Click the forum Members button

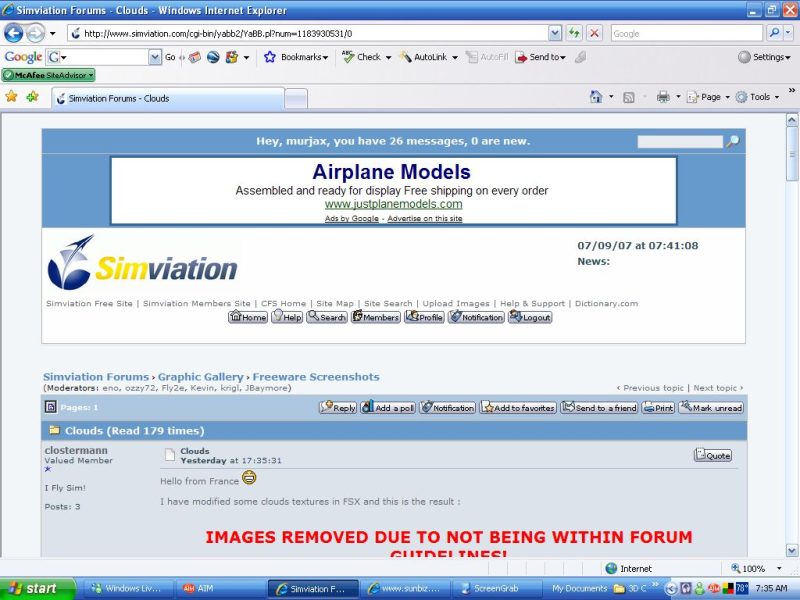pyautogui.click(x=376, y=317)
